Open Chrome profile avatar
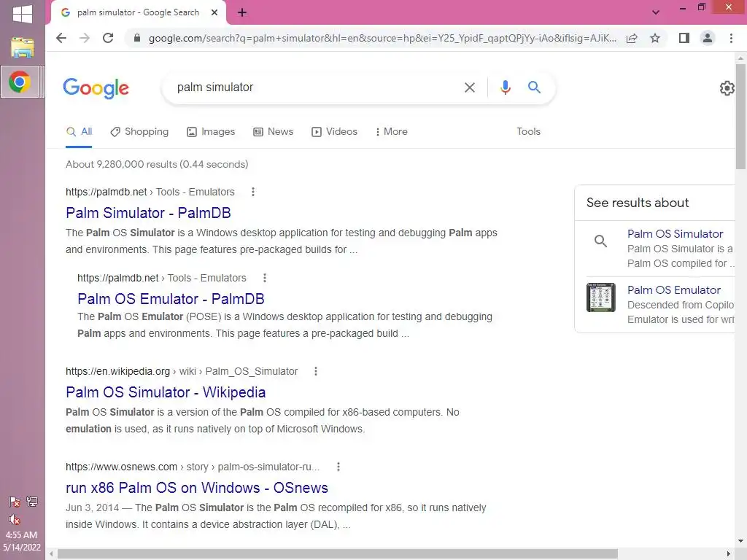Screen dimensions: 747x560 tap(708, 38)
